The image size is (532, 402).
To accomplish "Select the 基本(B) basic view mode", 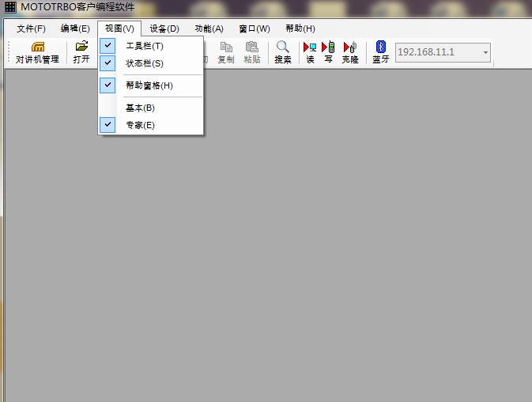I will (140, 108).
